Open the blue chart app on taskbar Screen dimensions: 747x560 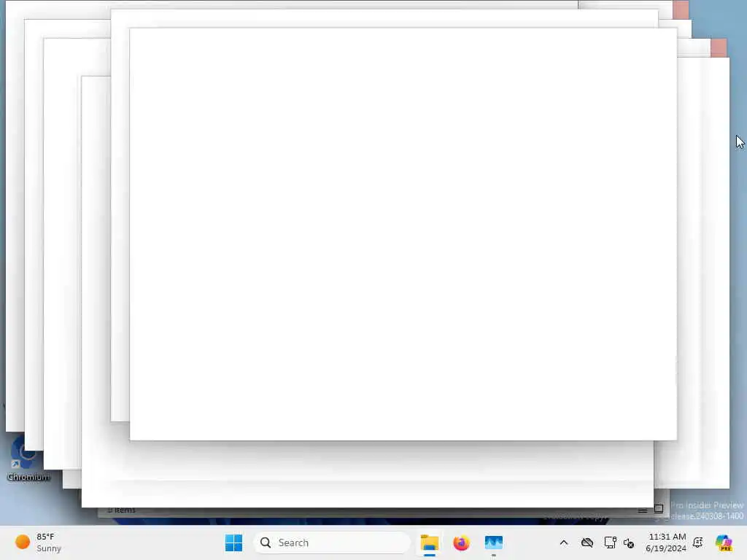[494, 542]
